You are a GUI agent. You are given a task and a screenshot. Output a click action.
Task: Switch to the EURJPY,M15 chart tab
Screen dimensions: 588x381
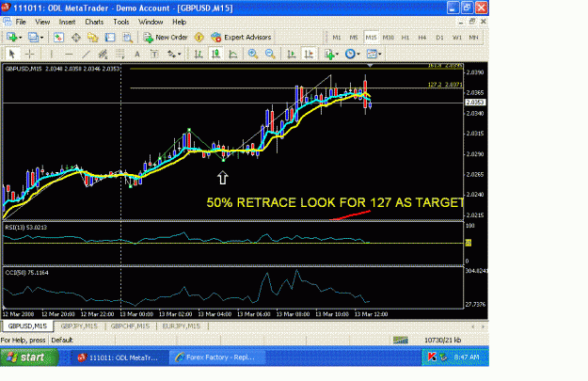click(182, 326)
